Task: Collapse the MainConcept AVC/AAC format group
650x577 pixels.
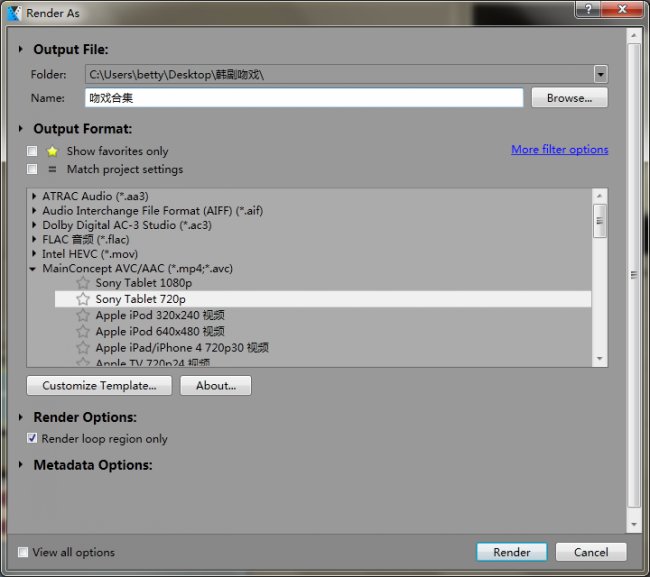Action: click(x=35, y=269)
